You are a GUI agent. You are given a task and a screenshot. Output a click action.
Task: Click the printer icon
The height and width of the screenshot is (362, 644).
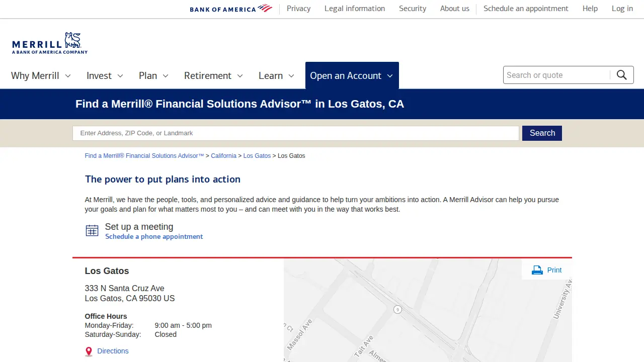pos(537,270)
